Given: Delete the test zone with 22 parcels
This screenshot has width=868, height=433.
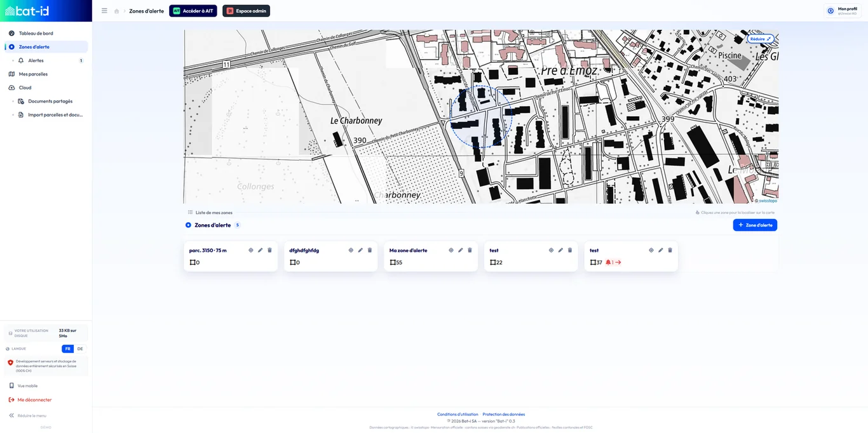Looking at the screenshot, I should point(570,250).
